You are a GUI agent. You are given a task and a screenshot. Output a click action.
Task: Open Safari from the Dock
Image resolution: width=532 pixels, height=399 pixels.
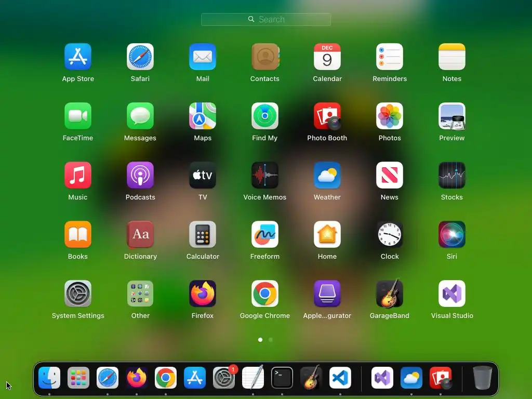(x=108, y=378)
